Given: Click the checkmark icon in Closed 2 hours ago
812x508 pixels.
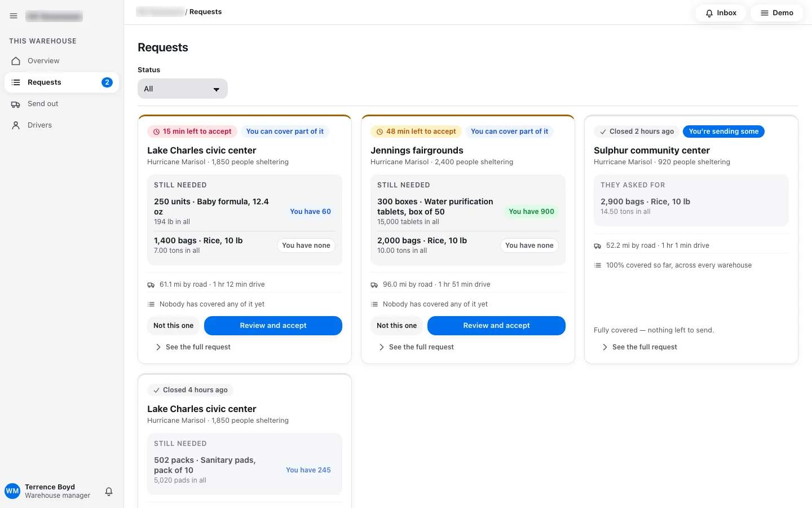Looking at the screenshot, I should pos(603,132).
